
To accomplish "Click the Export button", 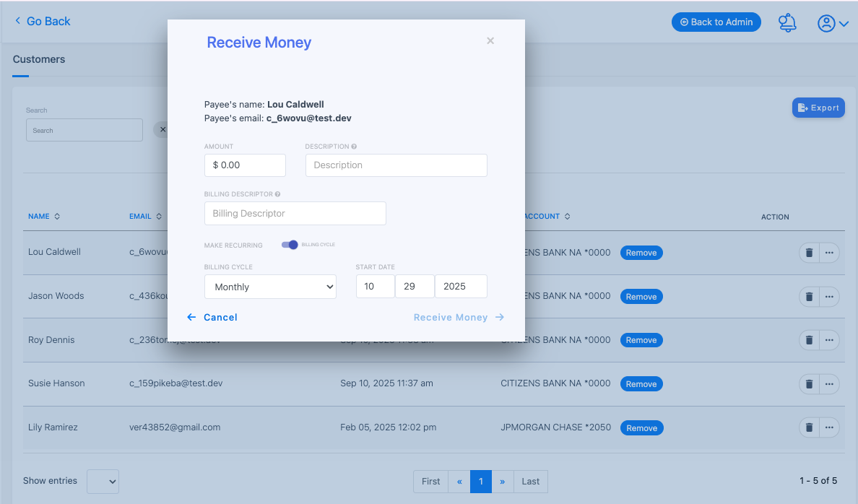I will 818,108.
